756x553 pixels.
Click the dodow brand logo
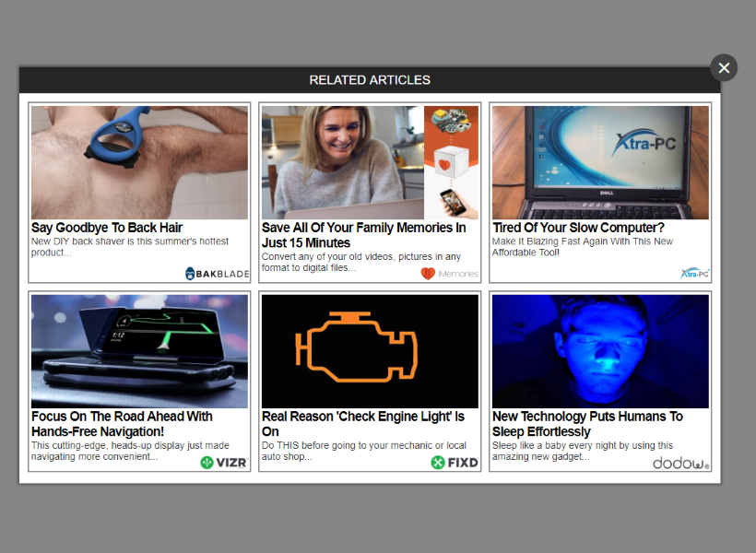click(680, 464)
